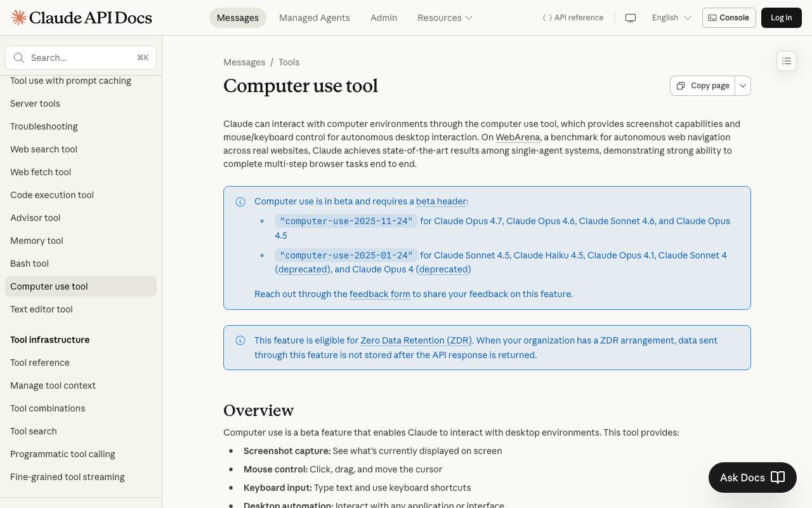
Task: Click the Tool infrastructure section header
Action: (x=50, y=340)
